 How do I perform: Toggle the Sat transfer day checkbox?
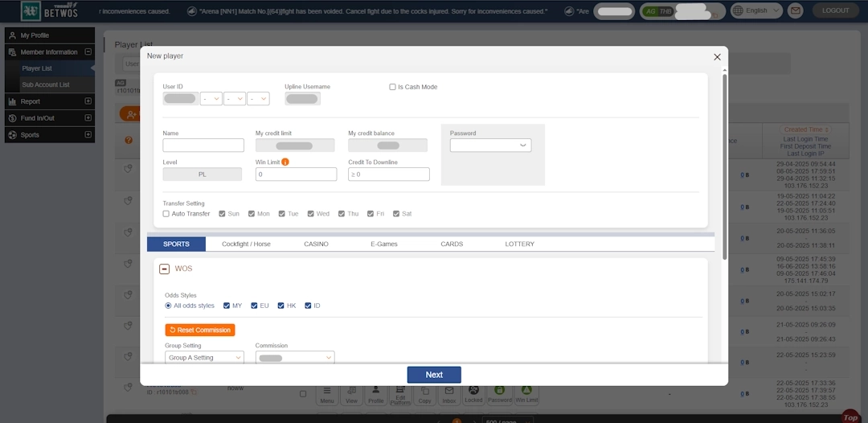click(395, 214)
